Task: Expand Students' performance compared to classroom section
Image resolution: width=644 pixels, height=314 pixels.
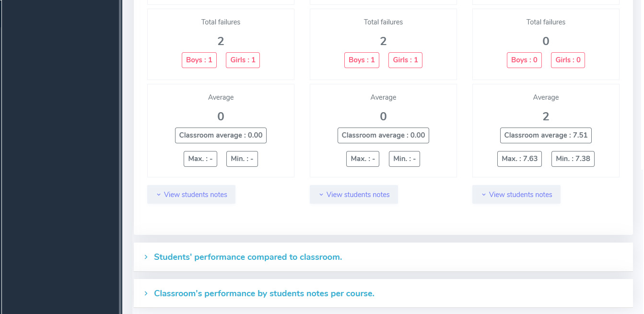Action: click(247, 257)
